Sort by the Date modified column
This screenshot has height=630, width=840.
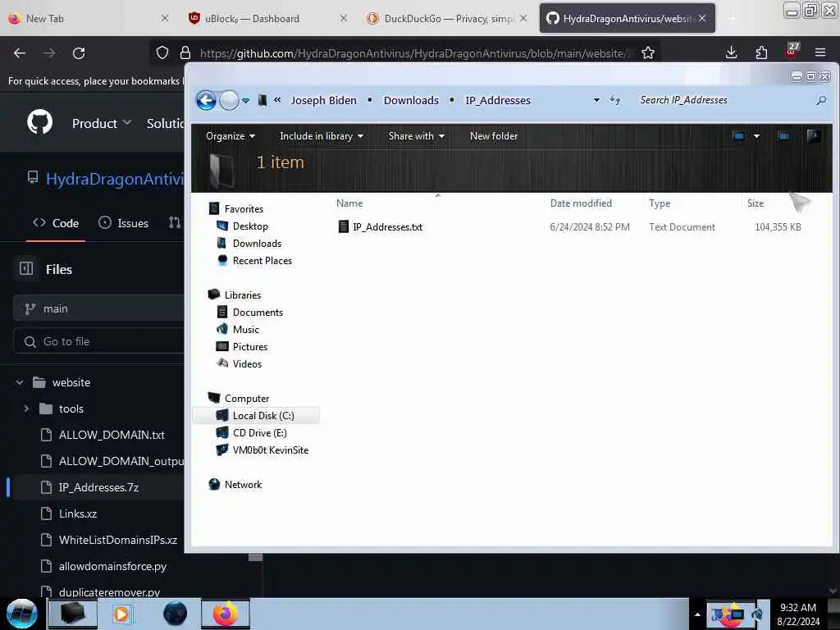[x=581, y=203]
